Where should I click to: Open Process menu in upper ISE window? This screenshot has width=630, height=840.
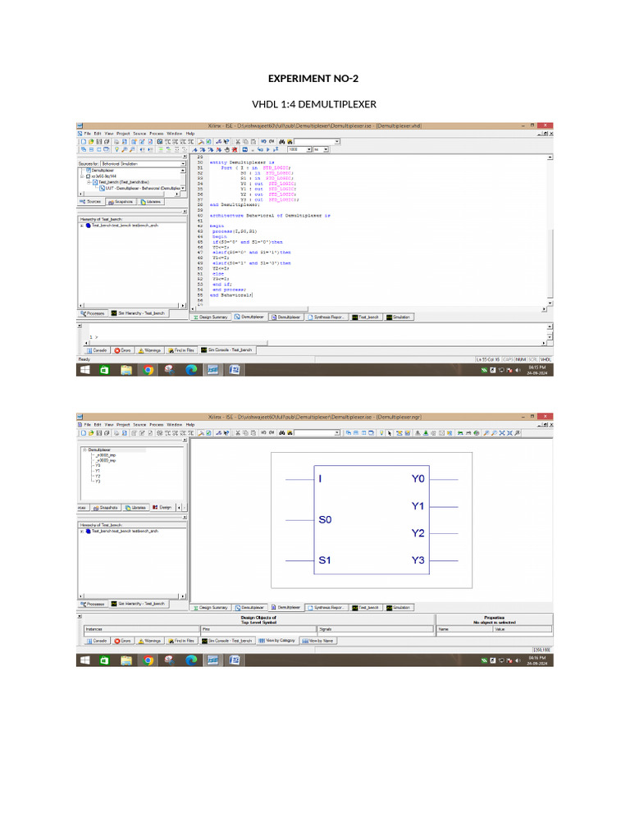pyautogui.click(x=157, y=134)
